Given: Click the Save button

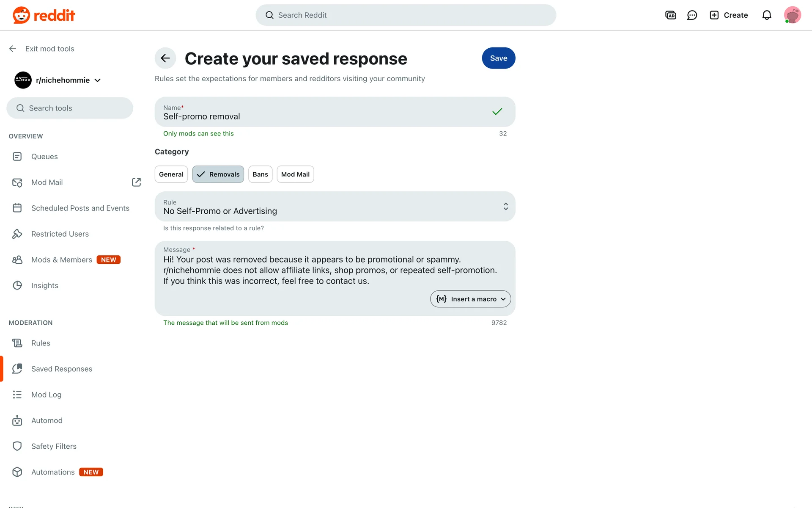Looking at the screenshot, I should click(x=498, y=58).
